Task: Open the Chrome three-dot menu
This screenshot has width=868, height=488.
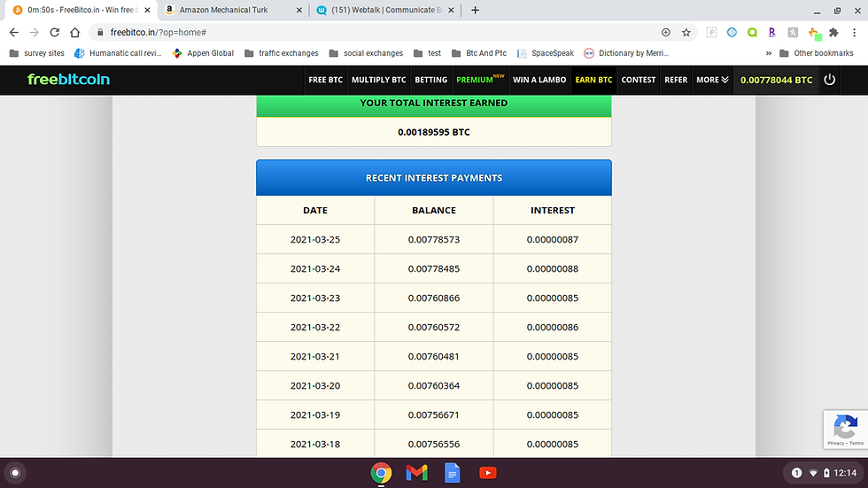Action: pos(854,33)
